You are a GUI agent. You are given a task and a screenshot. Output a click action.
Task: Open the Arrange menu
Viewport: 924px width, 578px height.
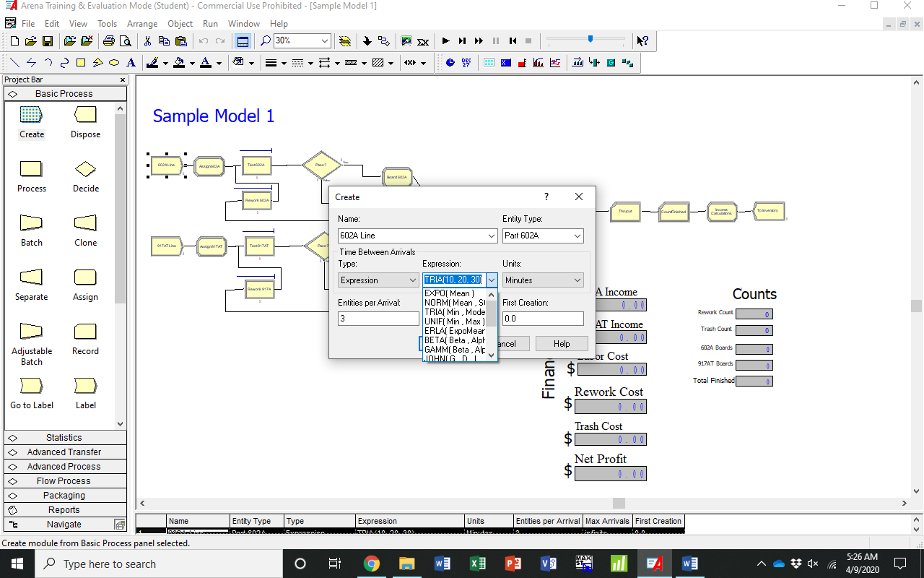pyautogui.click(x=142, y=24)
